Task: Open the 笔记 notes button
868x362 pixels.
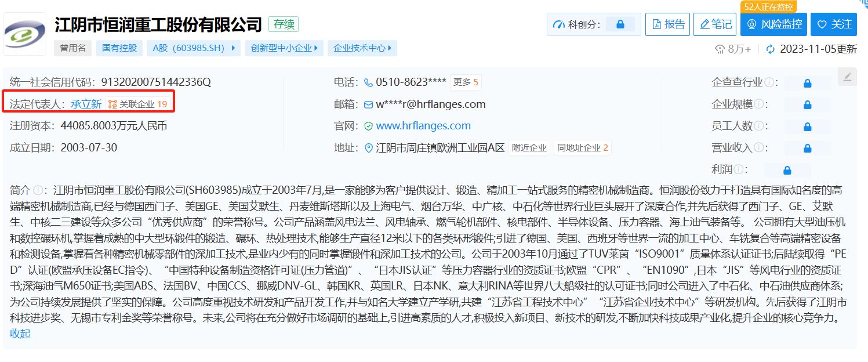Action: pyautogui.click(x=715, y=24)
